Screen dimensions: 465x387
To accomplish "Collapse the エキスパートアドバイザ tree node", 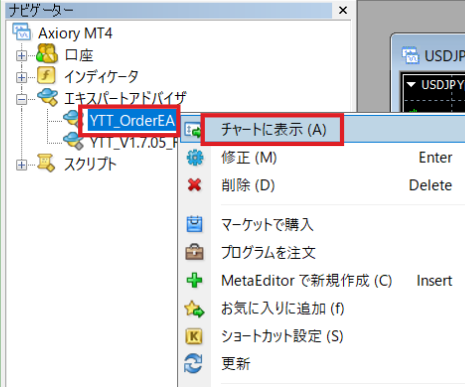I will tap(22, 99).
